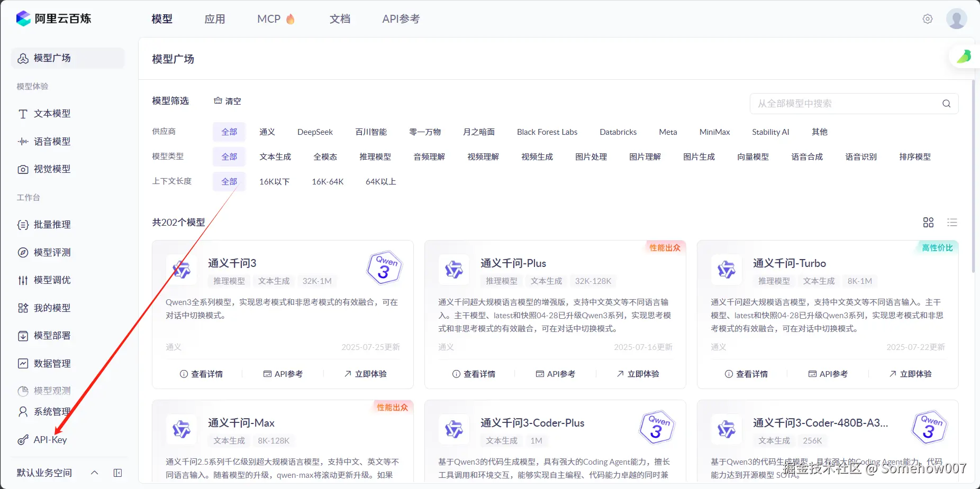The width and height of the screenshot is (980, 489).
Task: Open the API参考 top navigation tab
Action: (401, 19)
